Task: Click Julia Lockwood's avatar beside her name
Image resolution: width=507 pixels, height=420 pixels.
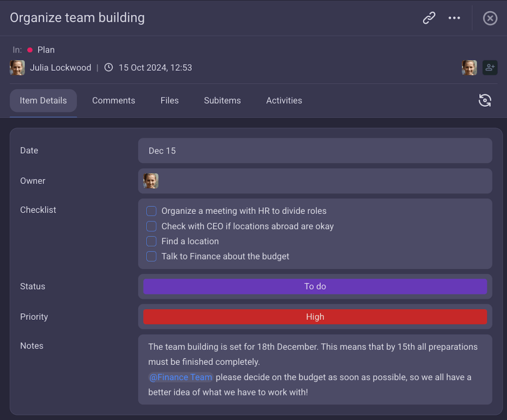Action: tap(17, 68)
